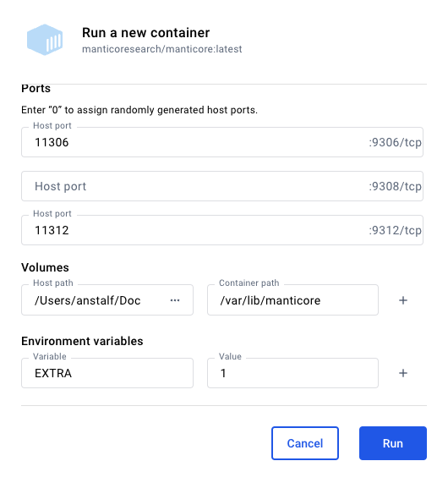The image size is (448, 483).
Task: Click the Environment variables heading
Action: [x=82, y=341]
